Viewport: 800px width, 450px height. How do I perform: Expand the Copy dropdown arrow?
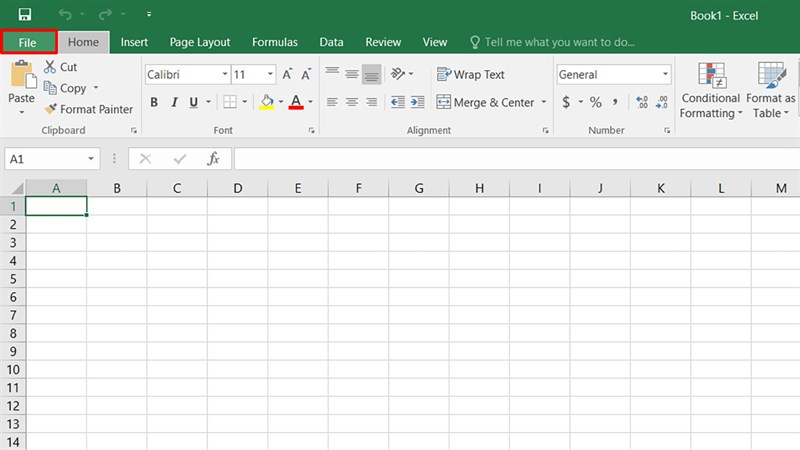(x=95, y=88)
